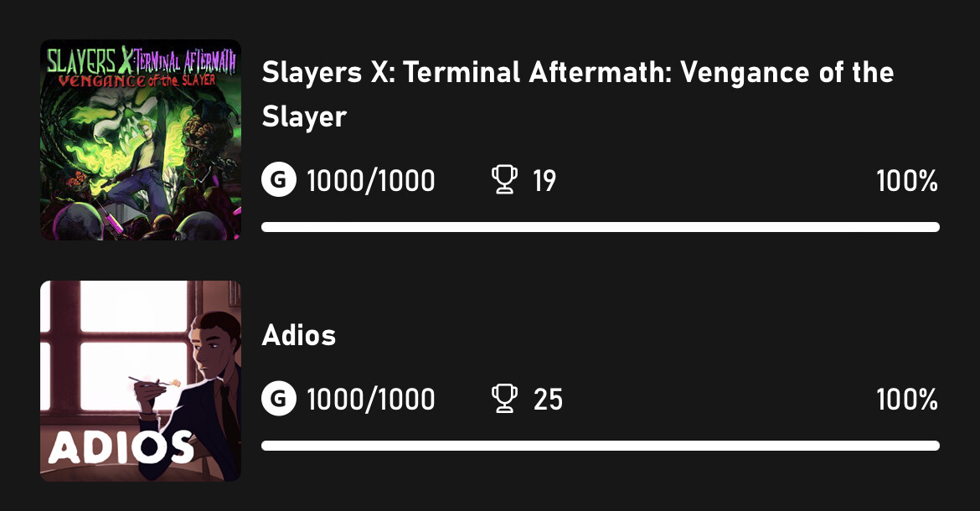Click the Gamerscore G icon for Adios
Viewport: 980px width, 511px height.
click(x=279, y=399)
